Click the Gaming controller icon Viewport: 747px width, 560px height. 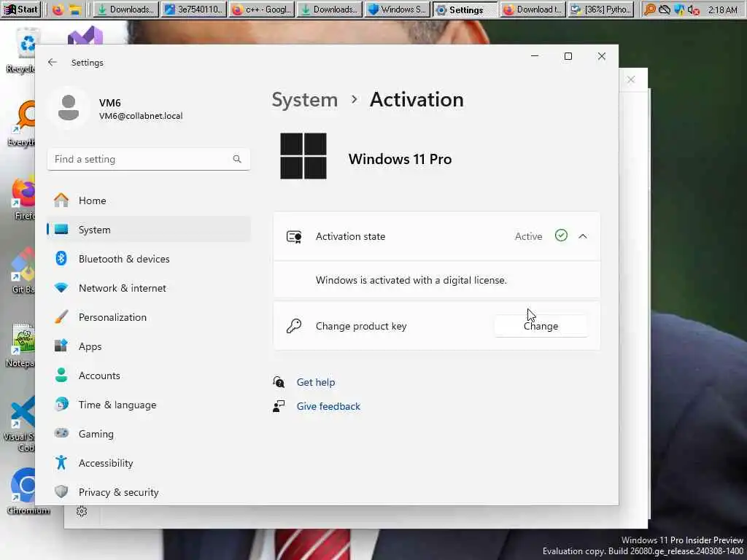point(61,433)
